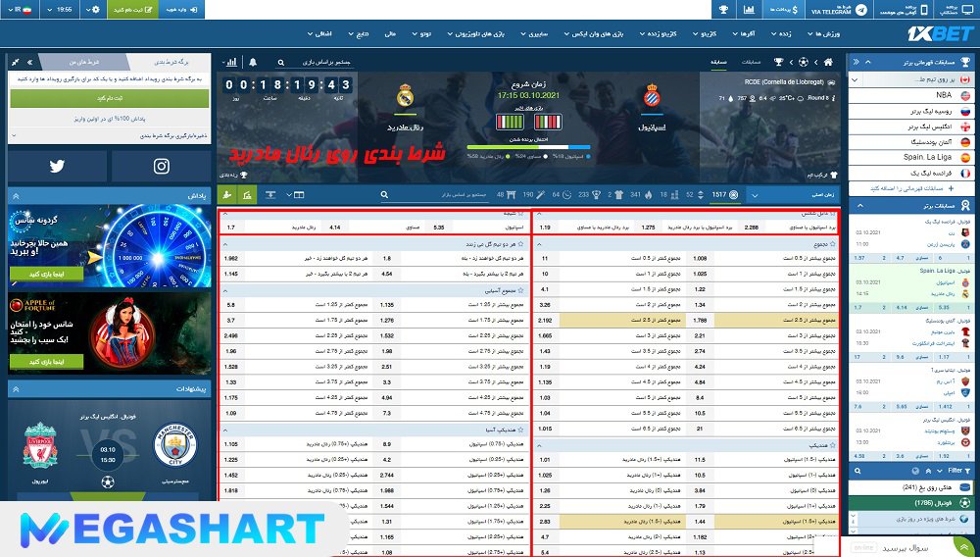Click the Filter control in sports sidebar

tap(958, 471)
